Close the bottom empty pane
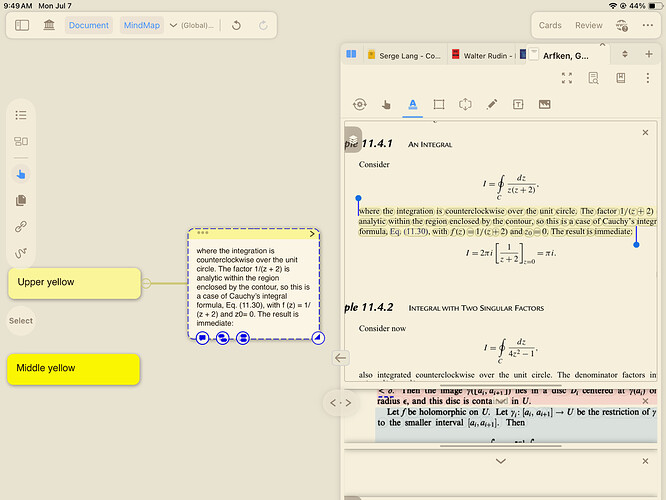This screenshot has height=500, width=666. click(645, 461)
